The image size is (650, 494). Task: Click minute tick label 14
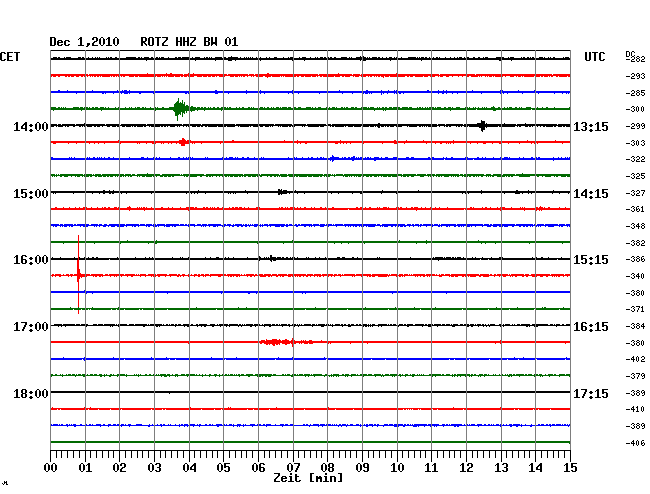click(535, 468)
